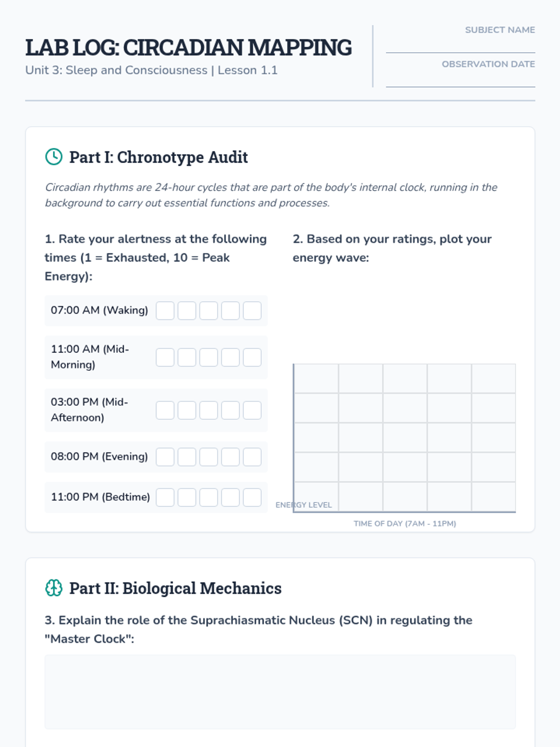Check second rating box for 03:00 PM
Screen dimensions: 560x747
(x=187, y=410)
